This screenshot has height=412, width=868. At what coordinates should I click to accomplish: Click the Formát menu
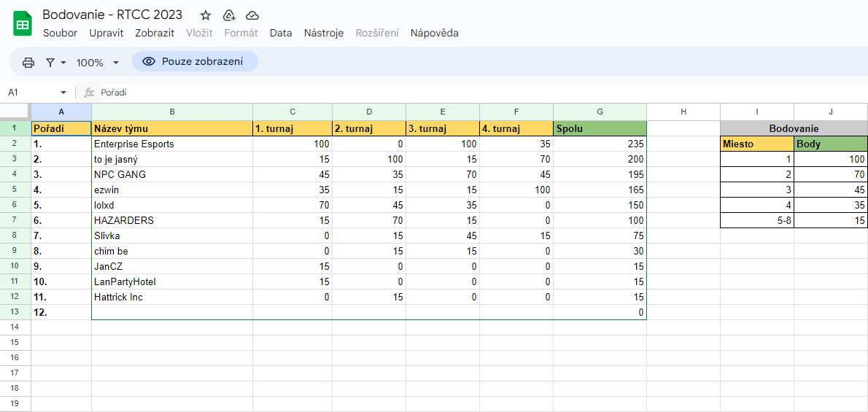[x=241, y=33]
